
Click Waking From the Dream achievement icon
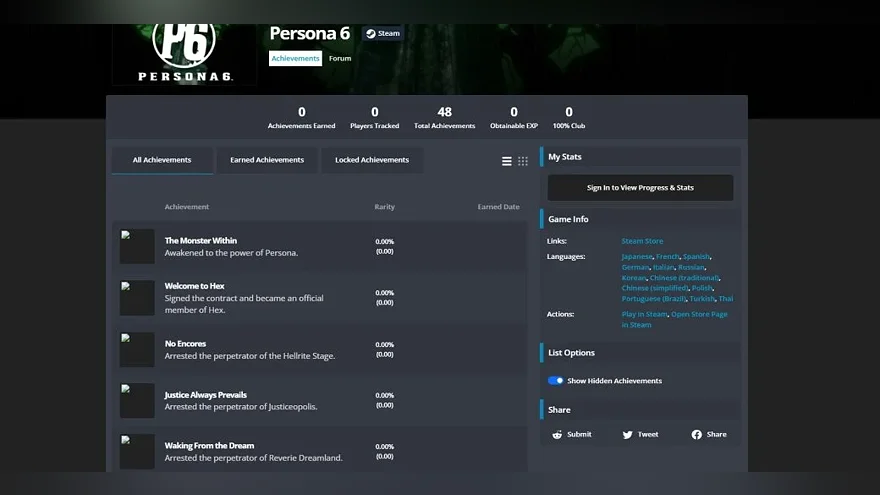(137, 451)
